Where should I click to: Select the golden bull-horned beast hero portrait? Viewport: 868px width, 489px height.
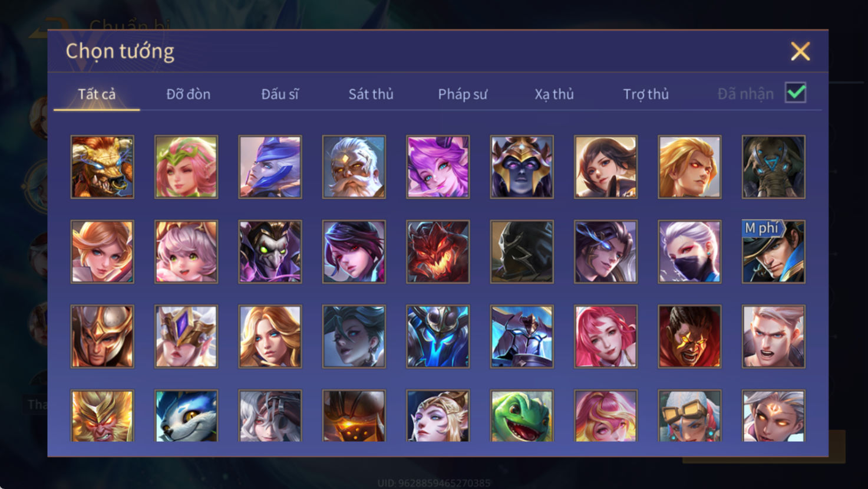[103, 167]
